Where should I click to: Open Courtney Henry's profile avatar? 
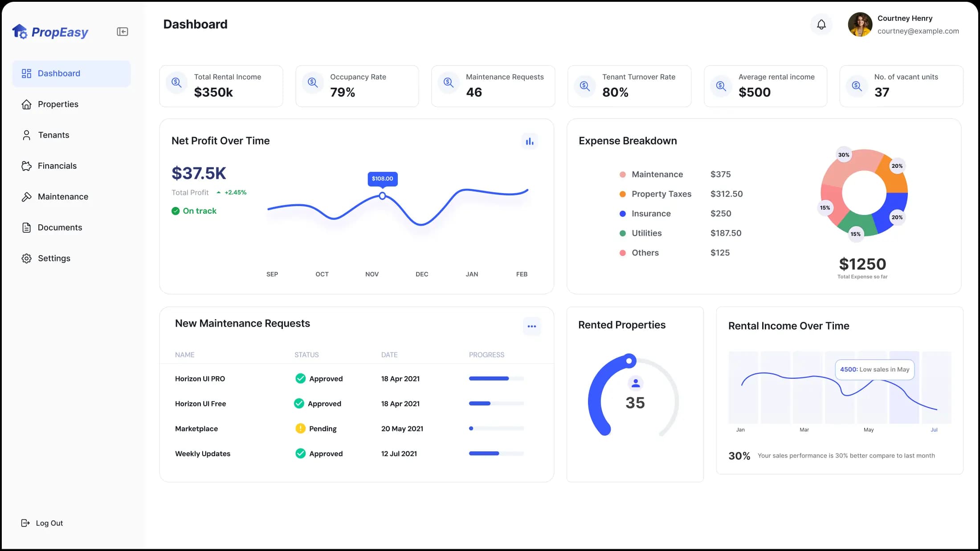860,24
